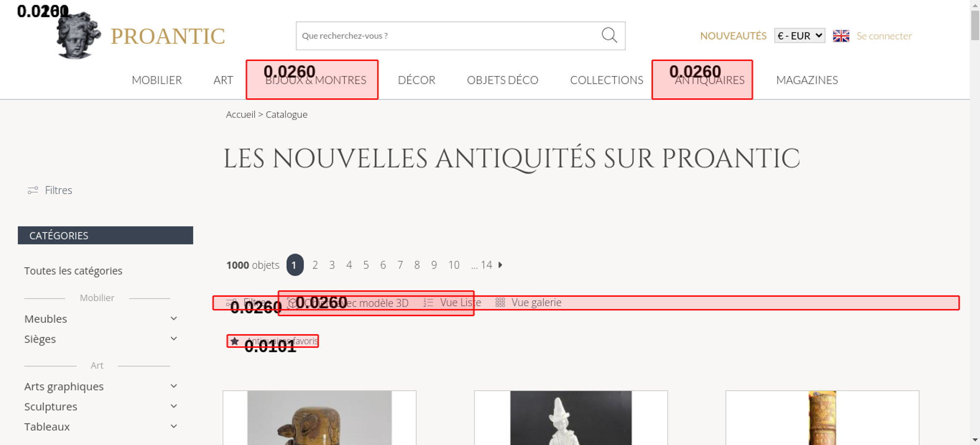Go to next page with arrow
Viewport: 980px width, 445px height.
[500, 265]
